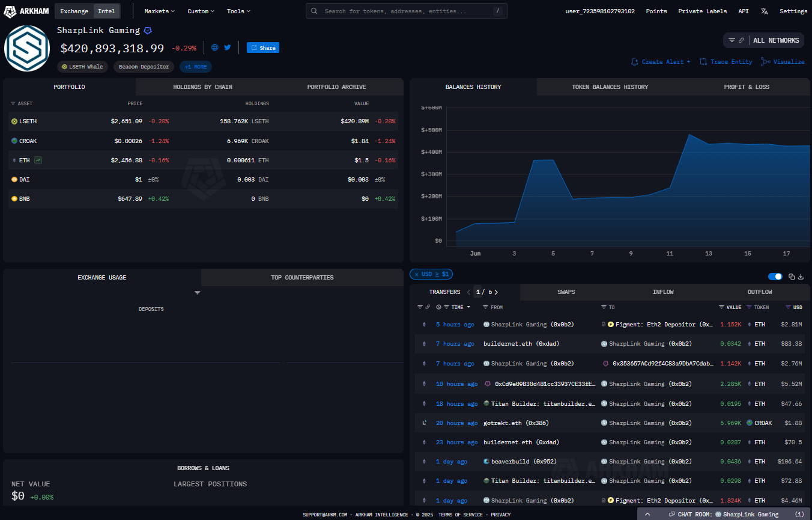Open the Points link
Screen dimensions: 812x520
click(x=656, y=11)
